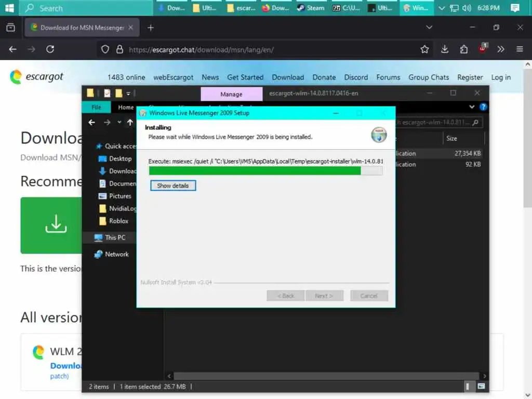Click the Log in link
Screen dimensions: 532x399
tap(501, 77)
